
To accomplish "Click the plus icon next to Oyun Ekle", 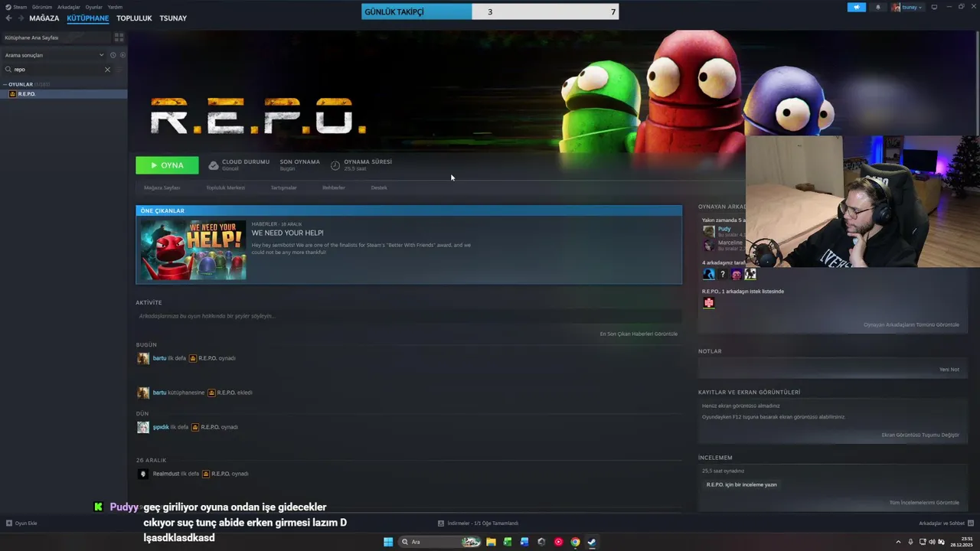I will point(9,523).
